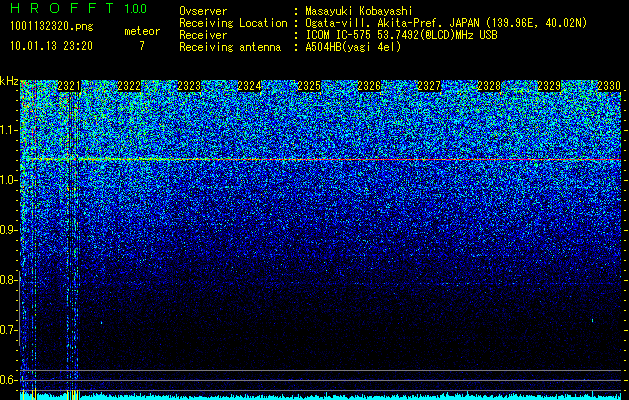
Task: Click the 2330 time marker
Action: [x=609, y=86]
